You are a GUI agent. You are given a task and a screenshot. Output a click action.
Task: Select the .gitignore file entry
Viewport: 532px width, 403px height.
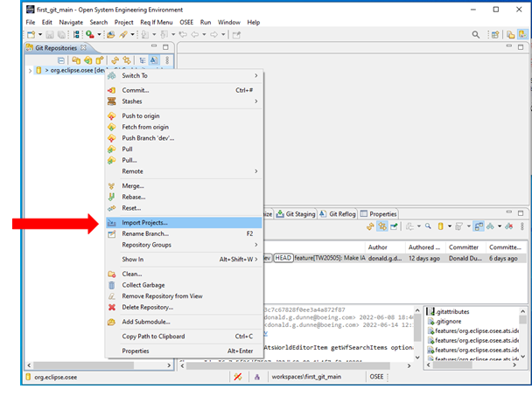(x=449, y=322)
